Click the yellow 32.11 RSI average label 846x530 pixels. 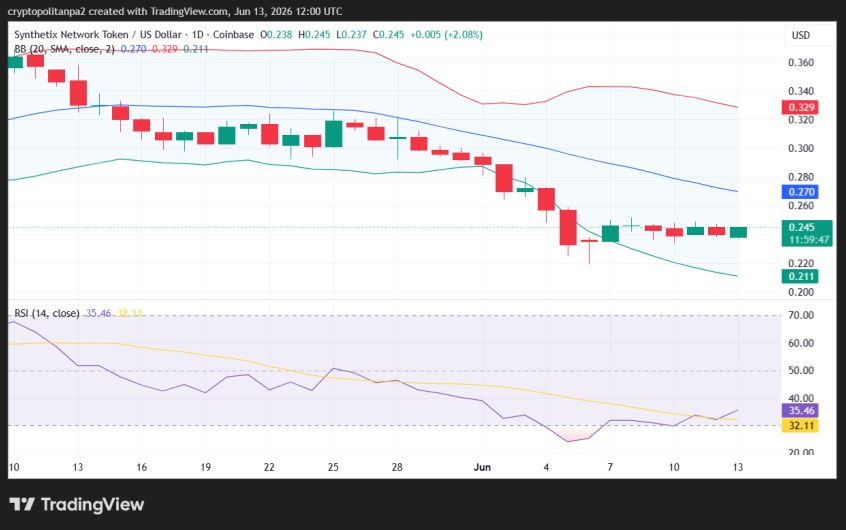point(800,425)
